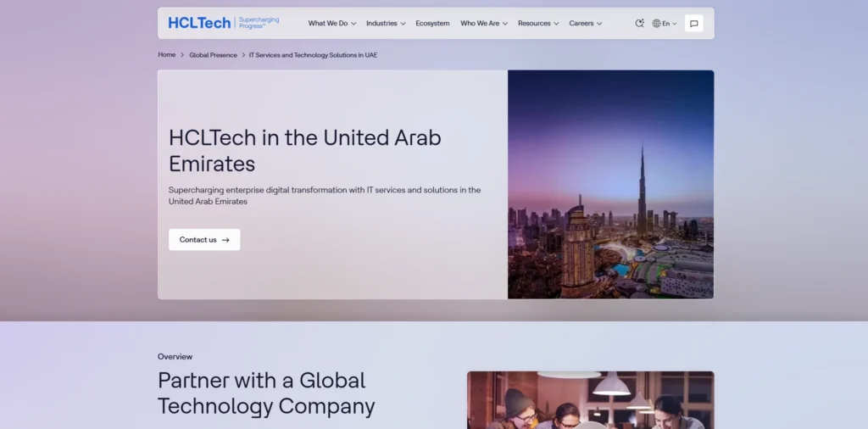Click the Contact us button

coord(204,240)
